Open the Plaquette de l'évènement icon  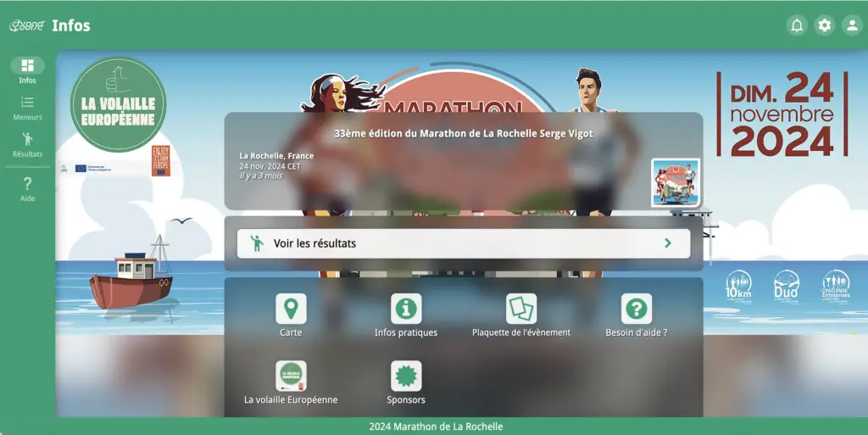pyautogui.click(x=521, y=309)
